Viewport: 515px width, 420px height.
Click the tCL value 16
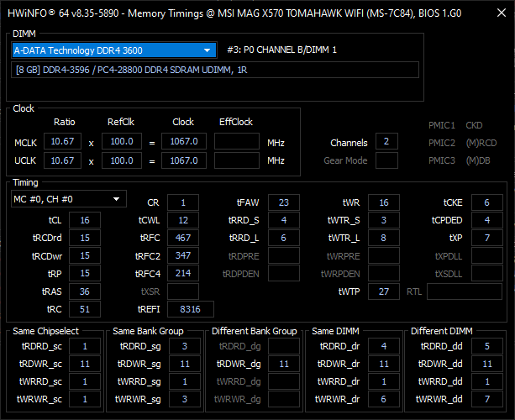click(x=85, y=220)
